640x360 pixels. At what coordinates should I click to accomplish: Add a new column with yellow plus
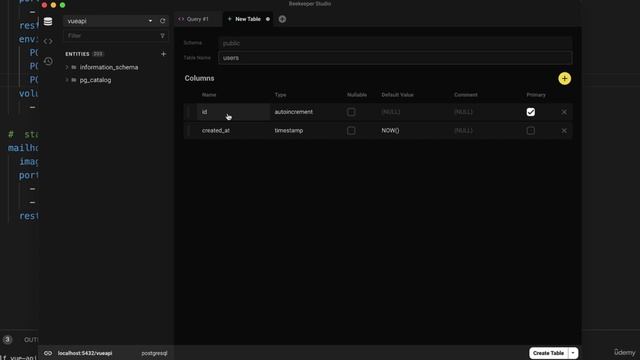[564, 78]
